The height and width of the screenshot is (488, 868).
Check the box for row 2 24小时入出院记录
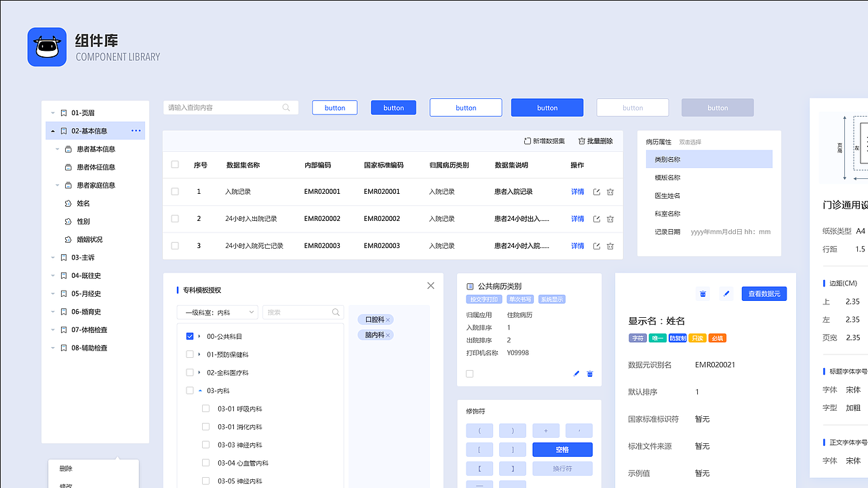click(175, 219)
